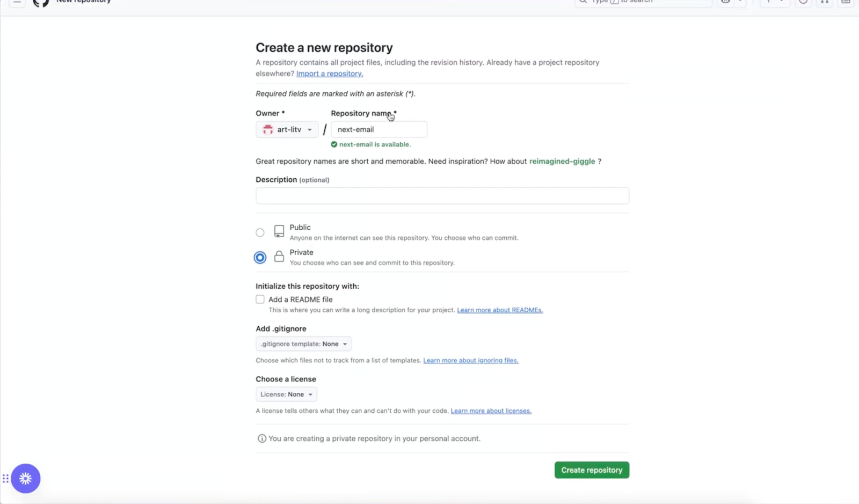Screen dimensions: 859x504
Task: Click the drag-handle dots beside the recording widget
Action: pos(6,478)
